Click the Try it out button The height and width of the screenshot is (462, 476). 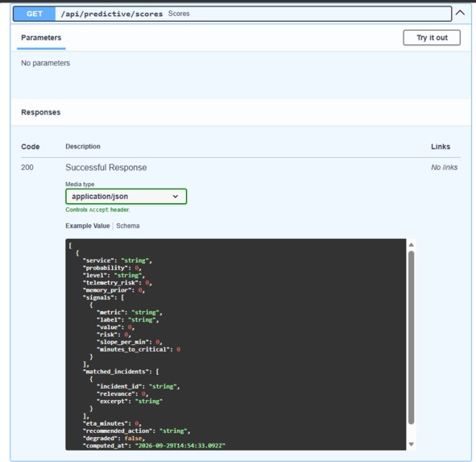tap(432, 38)
